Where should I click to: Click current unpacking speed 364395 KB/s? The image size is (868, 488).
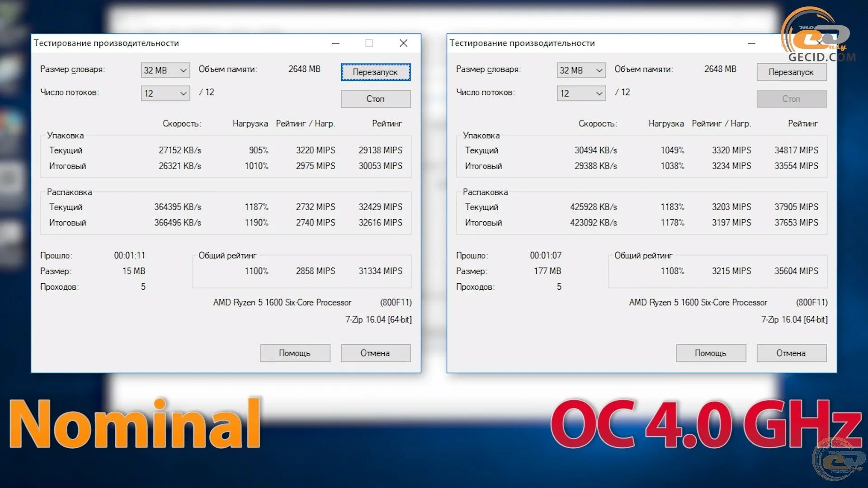coord(177,206)
